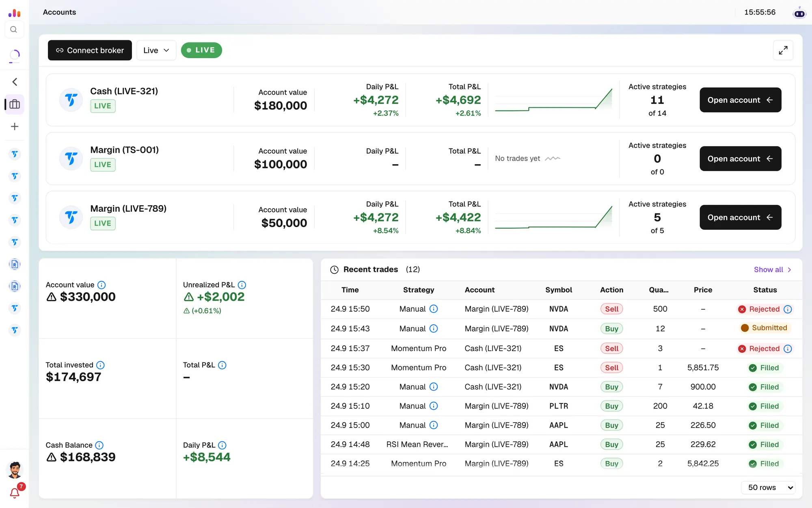The image size is (812, 508).
Task: Click app logo in top-left corner
Action: click(14, 13)
